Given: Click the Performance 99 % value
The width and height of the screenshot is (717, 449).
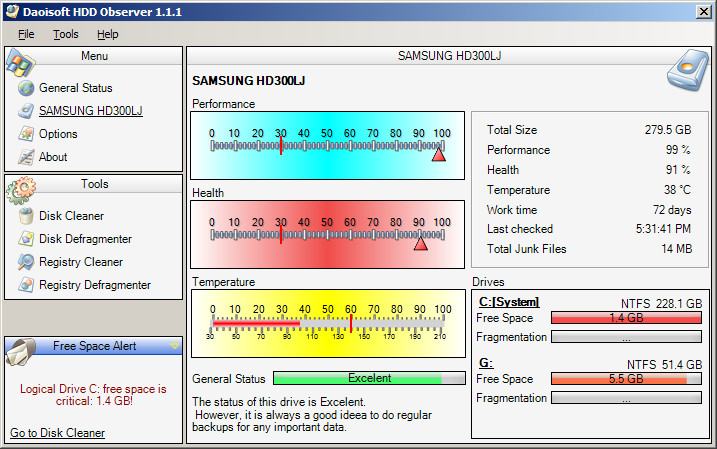Looking at the screenshot, I should click(x=678, y=150).
